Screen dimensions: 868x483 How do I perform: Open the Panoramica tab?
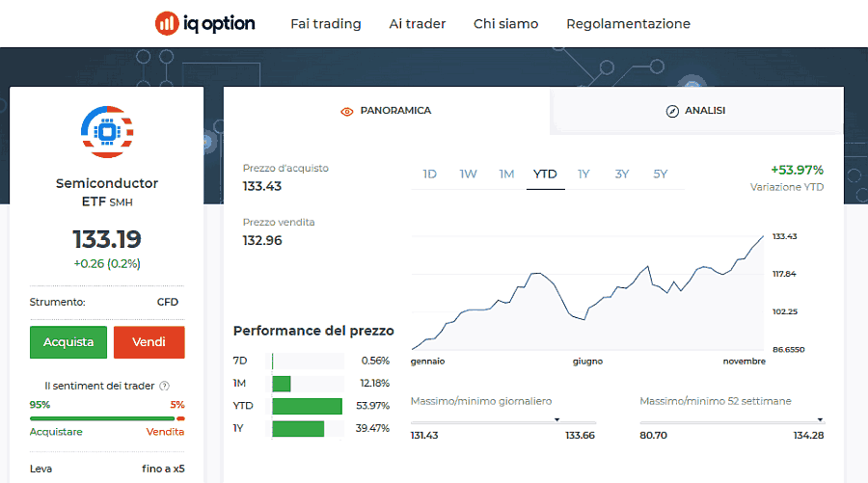386,111
